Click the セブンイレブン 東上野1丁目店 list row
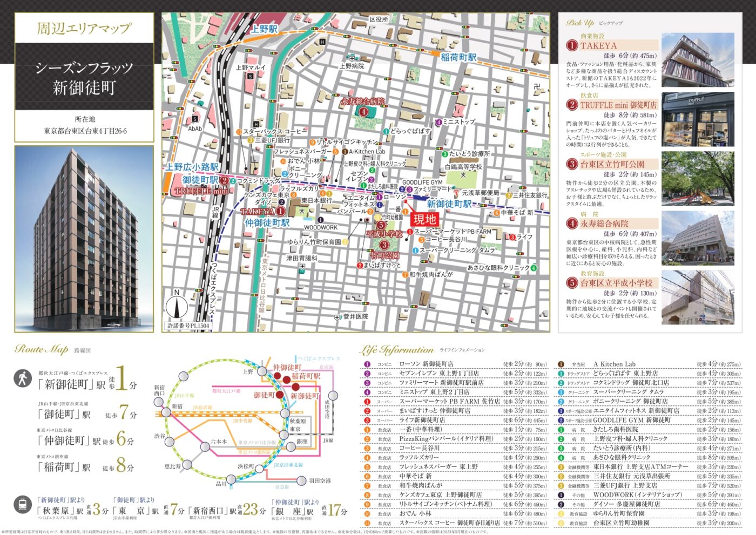The width and height of the screenshot is (756, 535). (456, 374)
